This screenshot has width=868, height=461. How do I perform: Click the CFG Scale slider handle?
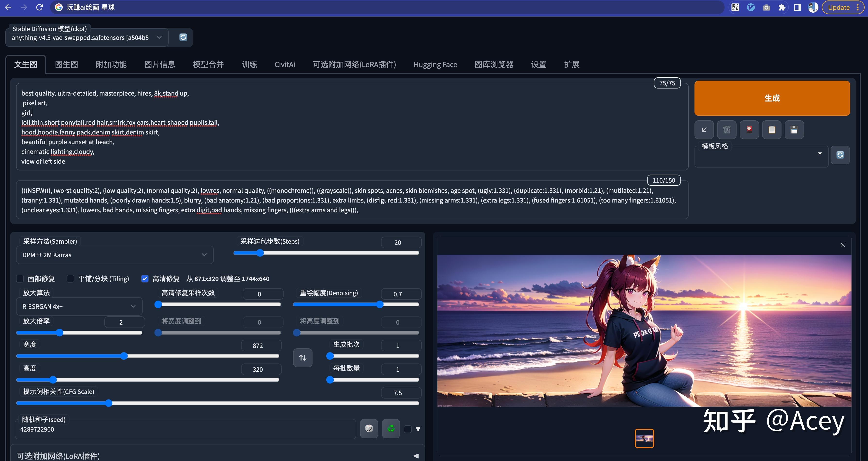click(108, 403)
